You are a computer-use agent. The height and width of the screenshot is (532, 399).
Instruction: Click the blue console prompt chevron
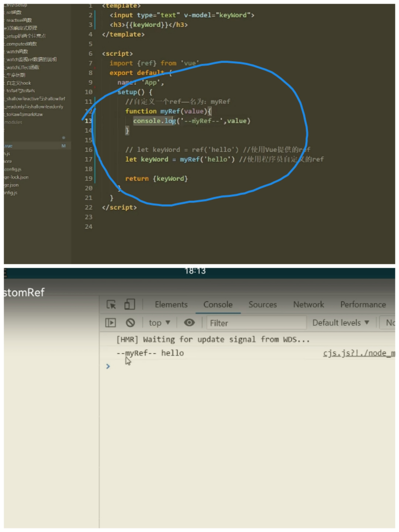[108, 366]
